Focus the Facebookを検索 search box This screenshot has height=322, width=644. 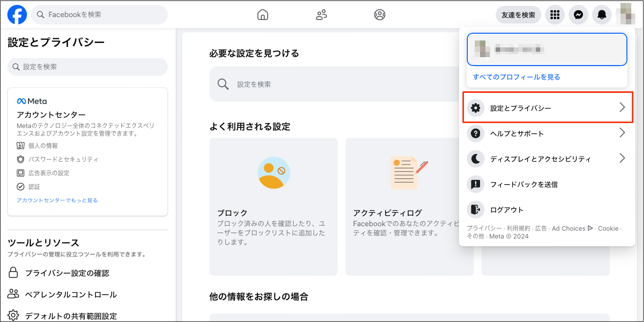[x=99, y=15]
